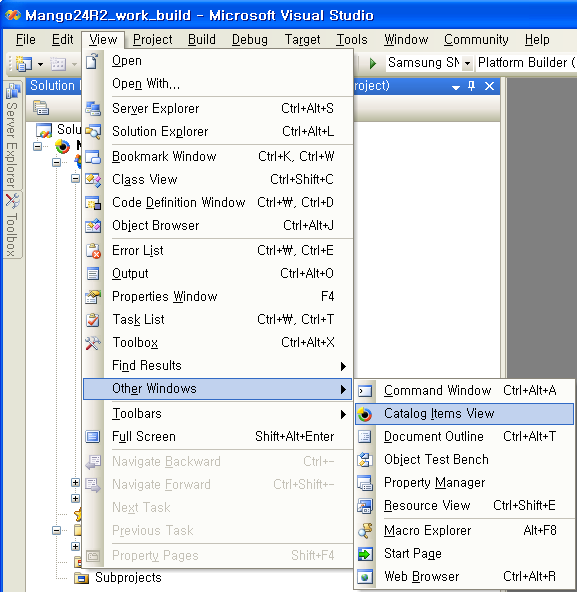
Task: Open the New Project dropdown arrow
Action: [40, 64]
